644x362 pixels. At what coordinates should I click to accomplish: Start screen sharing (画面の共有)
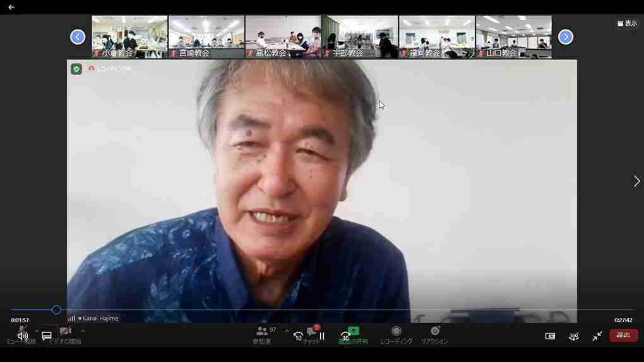(x=353, y=334)
